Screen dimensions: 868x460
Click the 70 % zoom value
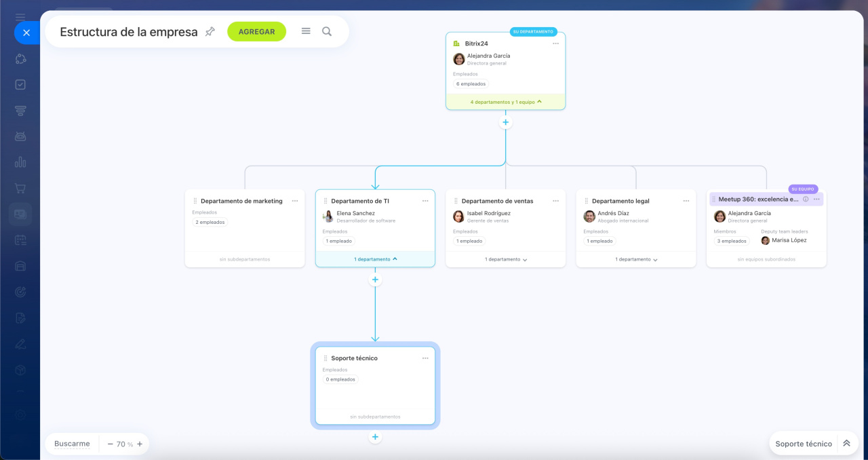tap(125, 444)
